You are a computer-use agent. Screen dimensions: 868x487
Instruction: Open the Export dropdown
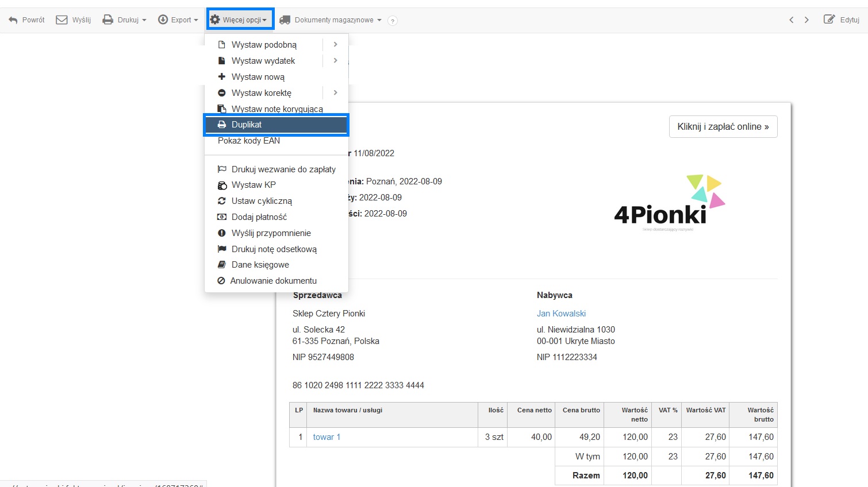tap(178, 20)
